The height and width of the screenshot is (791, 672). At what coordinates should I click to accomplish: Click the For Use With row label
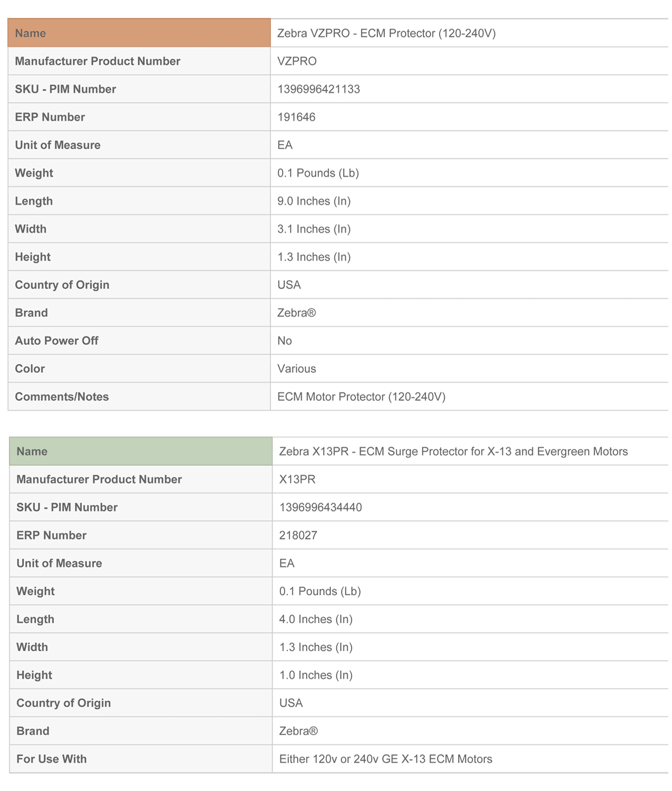click(52, 759)
